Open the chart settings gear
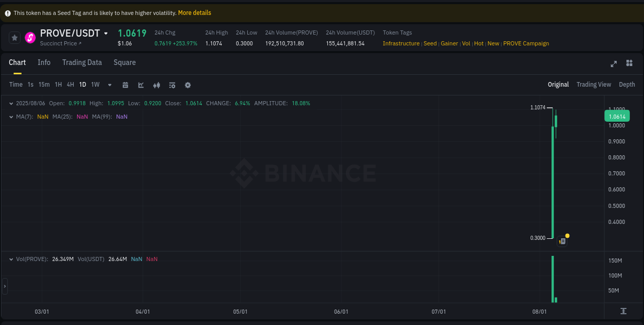 pyautogui.click(x=188, y=85)
